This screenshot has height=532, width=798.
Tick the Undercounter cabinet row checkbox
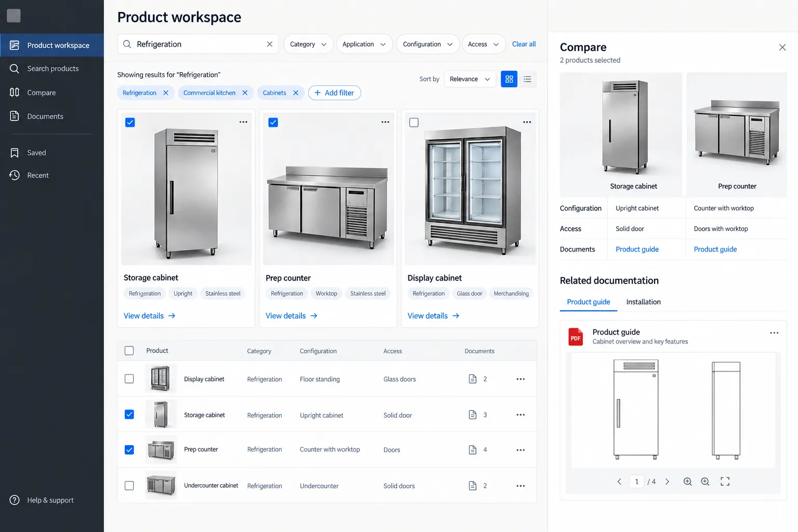pyautogui.click(x=129, y=486)
